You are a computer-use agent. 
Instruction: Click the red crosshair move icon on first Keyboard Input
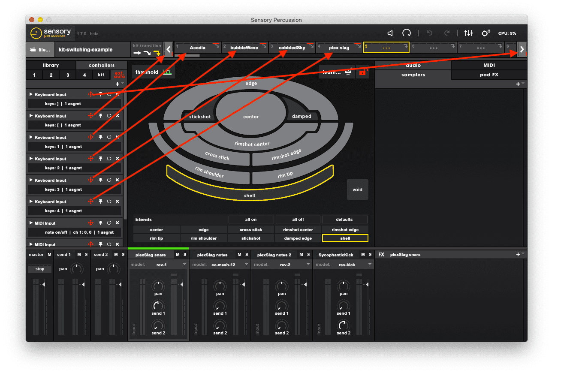tap(90, 94)
